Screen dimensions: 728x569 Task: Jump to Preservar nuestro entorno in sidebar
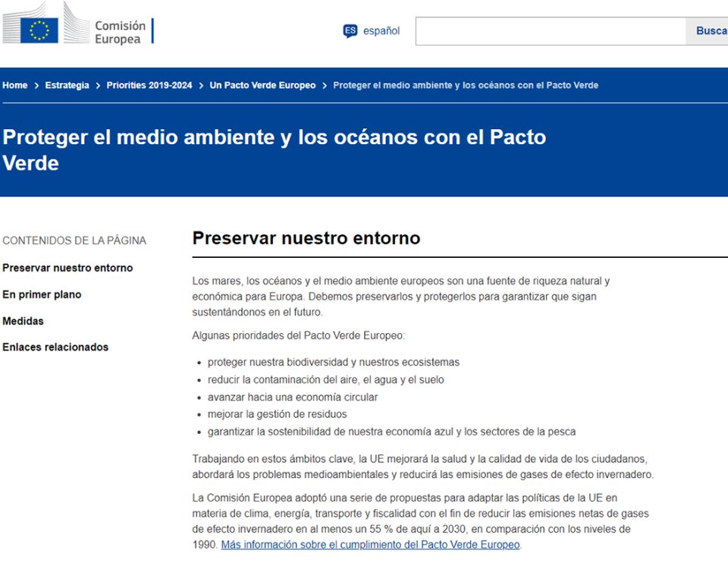point(67,268)
